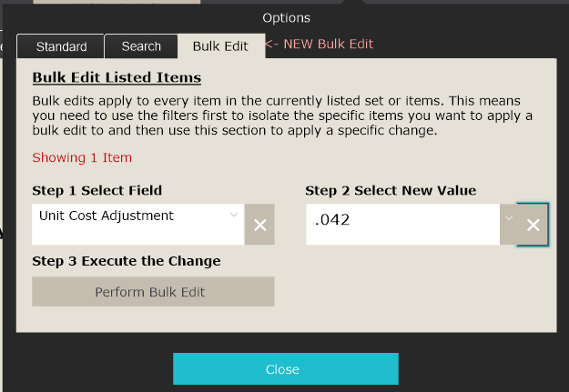Open the Search tab

[141, 46]
